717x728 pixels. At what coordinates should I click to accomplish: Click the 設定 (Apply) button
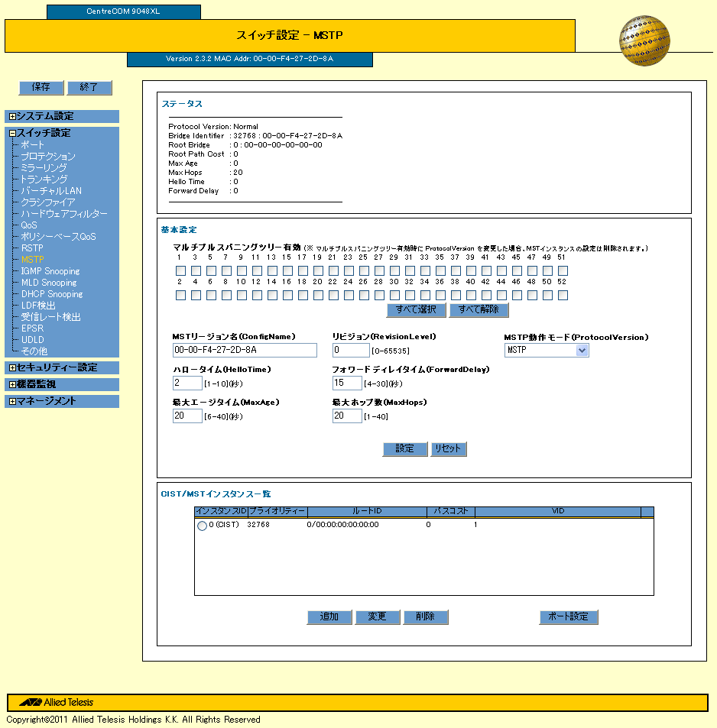pos(405,449)
